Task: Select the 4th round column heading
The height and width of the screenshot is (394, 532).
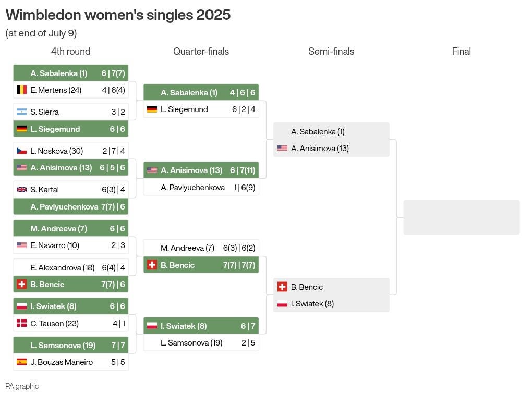Action: 70,51
